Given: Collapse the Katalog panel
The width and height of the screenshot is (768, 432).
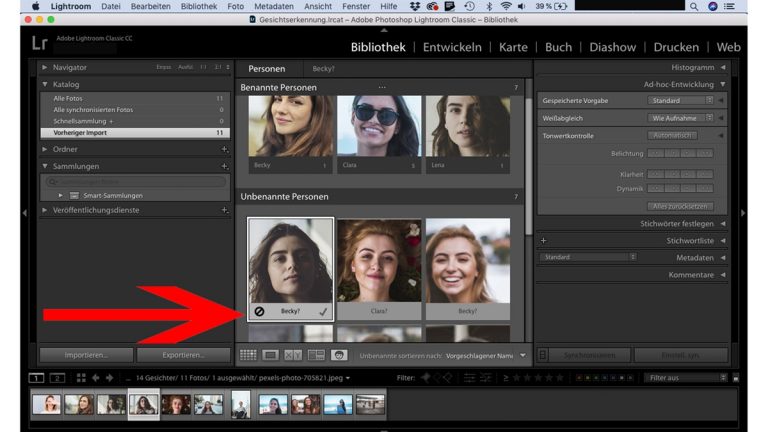Looking at the screenshot, I should [45, 84].
